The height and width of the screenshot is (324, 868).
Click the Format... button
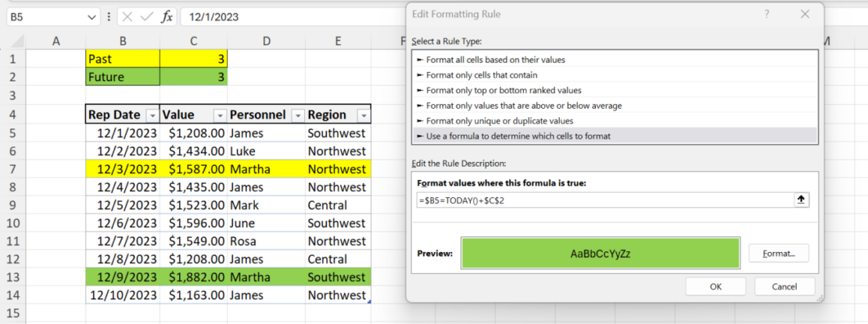[x=778, y=254]
